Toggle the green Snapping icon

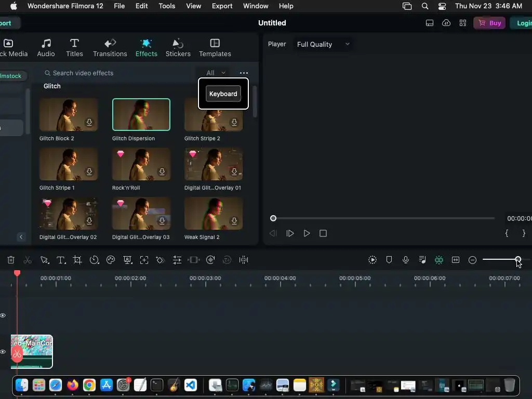coord(439,260)
